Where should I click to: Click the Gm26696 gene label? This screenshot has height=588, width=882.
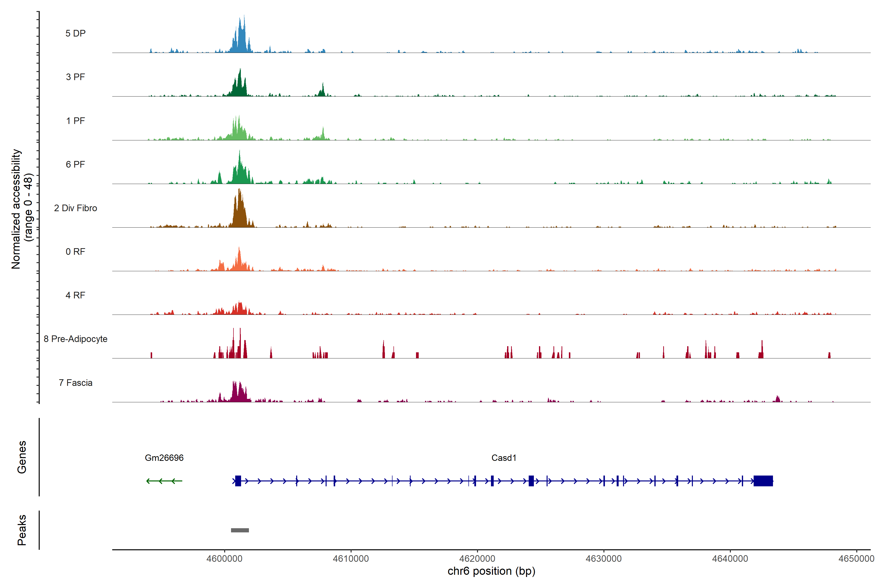(x=164, y=457)
